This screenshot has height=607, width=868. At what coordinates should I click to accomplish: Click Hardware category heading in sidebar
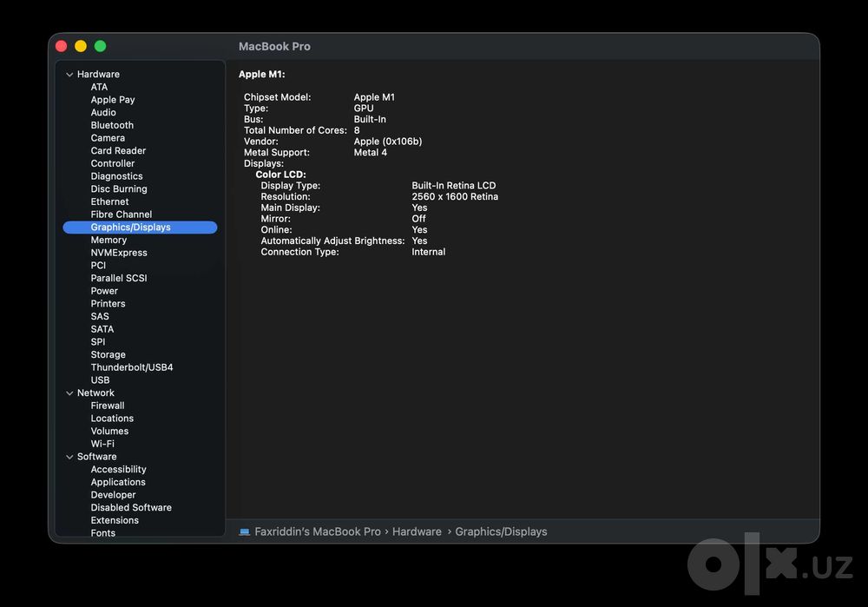[99, 74]
